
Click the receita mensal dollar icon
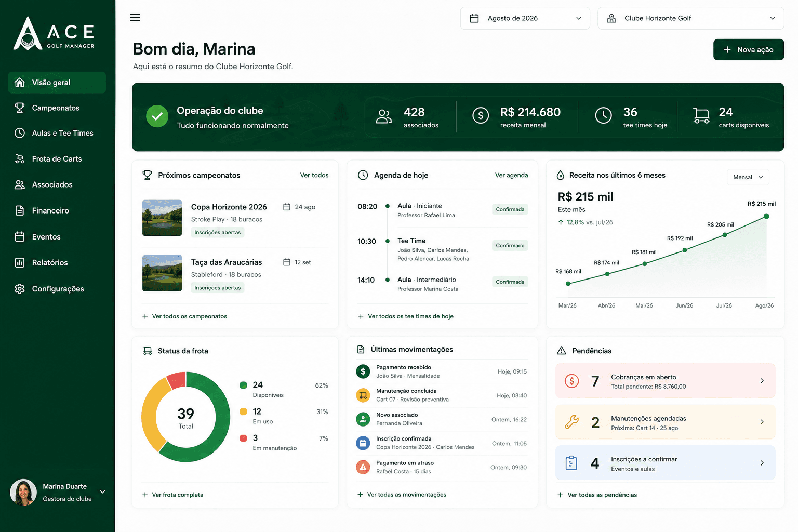point(481,115)
